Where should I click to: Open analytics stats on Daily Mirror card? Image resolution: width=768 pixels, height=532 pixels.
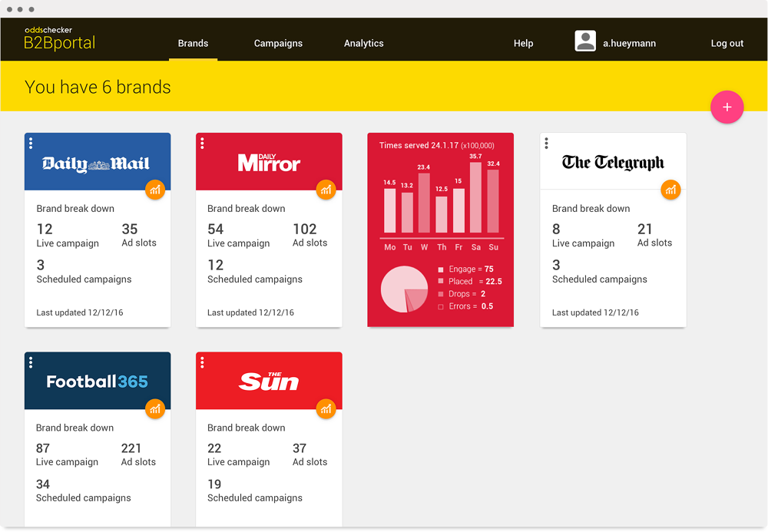click(x=326, y=190)
